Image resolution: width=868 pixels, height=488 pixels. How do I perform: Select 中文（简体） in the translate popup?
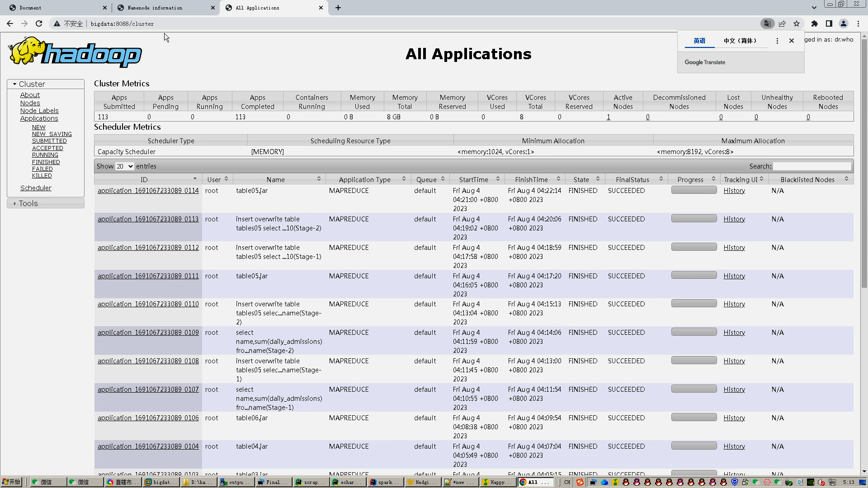(x=740, y=41)
